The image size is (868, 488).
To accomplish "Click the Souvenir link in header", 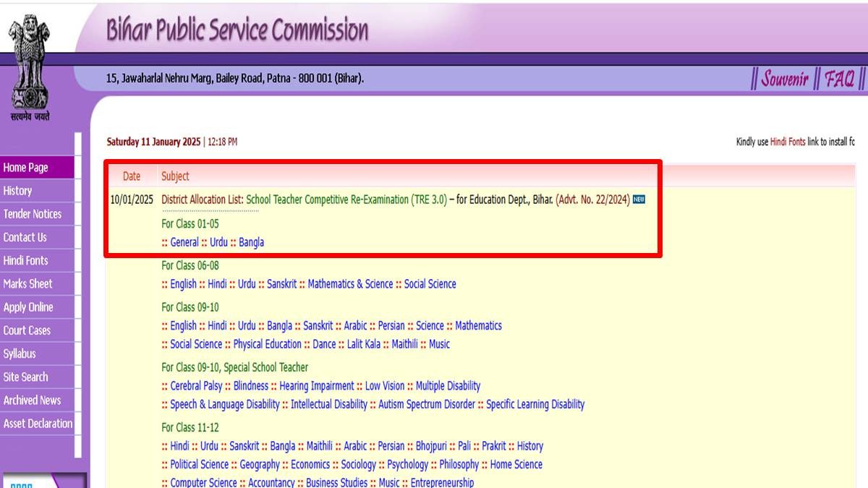I will point(784,79).
